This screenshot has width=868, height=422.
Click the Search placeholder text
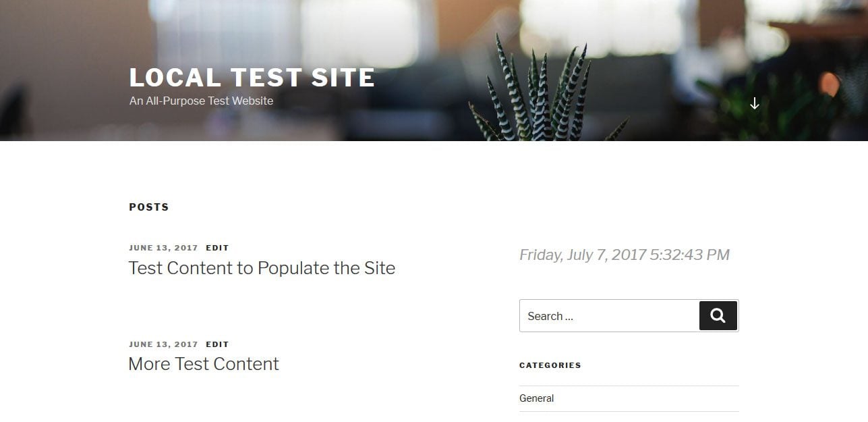(x=550, y=316)
